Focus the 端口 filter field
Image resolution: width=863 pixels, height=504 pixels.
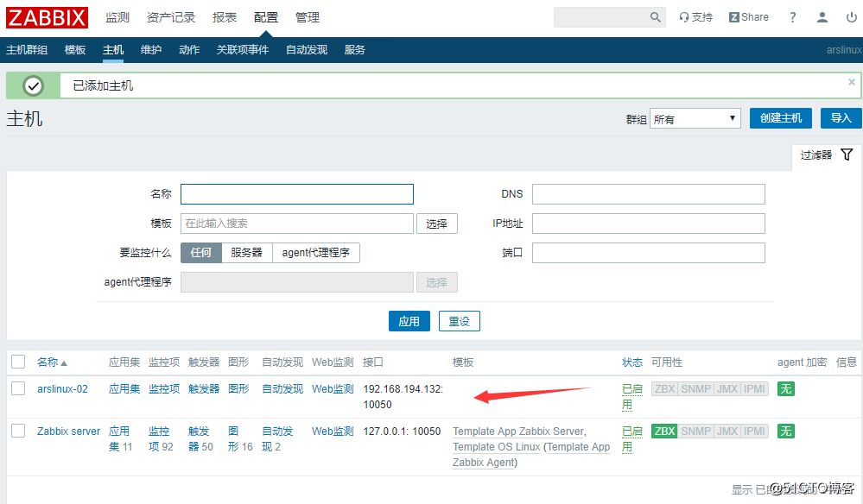pos(649,253)
